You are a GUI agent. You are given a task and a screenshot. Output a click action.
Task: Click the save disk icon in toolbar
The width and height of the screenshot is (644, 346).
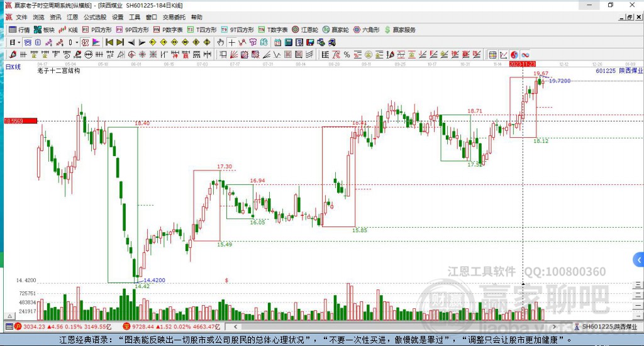[x=309, y=42]
